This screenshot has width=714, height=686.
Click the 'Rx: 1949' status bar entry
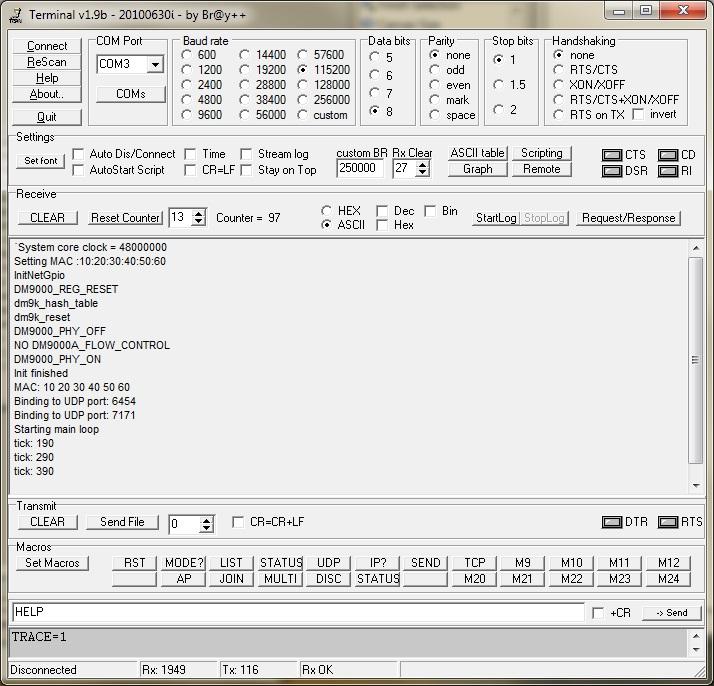pos(163,670)
